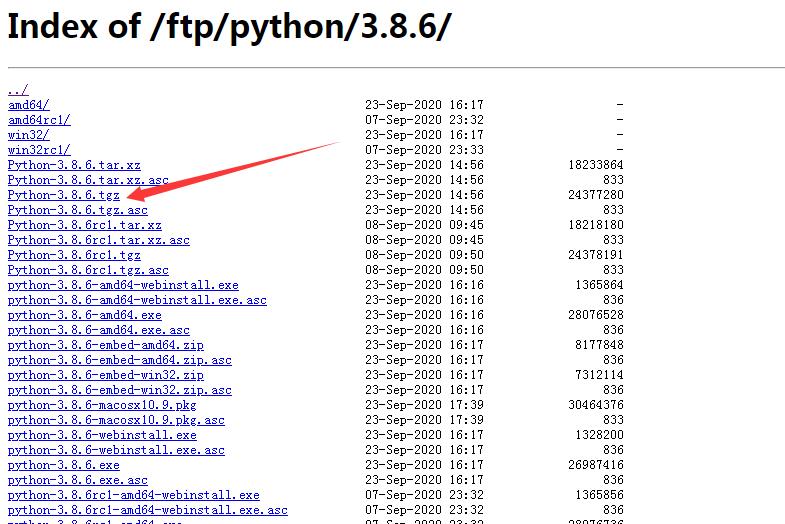Click the file size 28076528

pyautogui.click(x=596, y=315)
